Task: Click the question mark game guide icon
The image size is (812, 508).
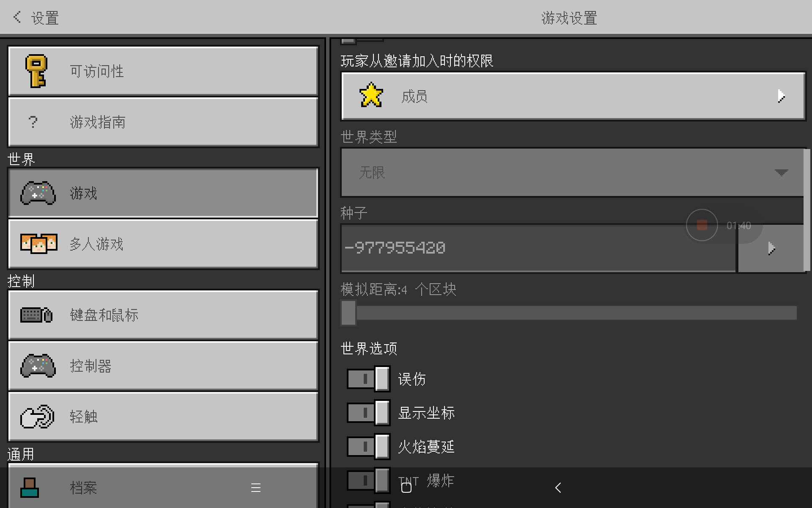Action: click(33, 122)
